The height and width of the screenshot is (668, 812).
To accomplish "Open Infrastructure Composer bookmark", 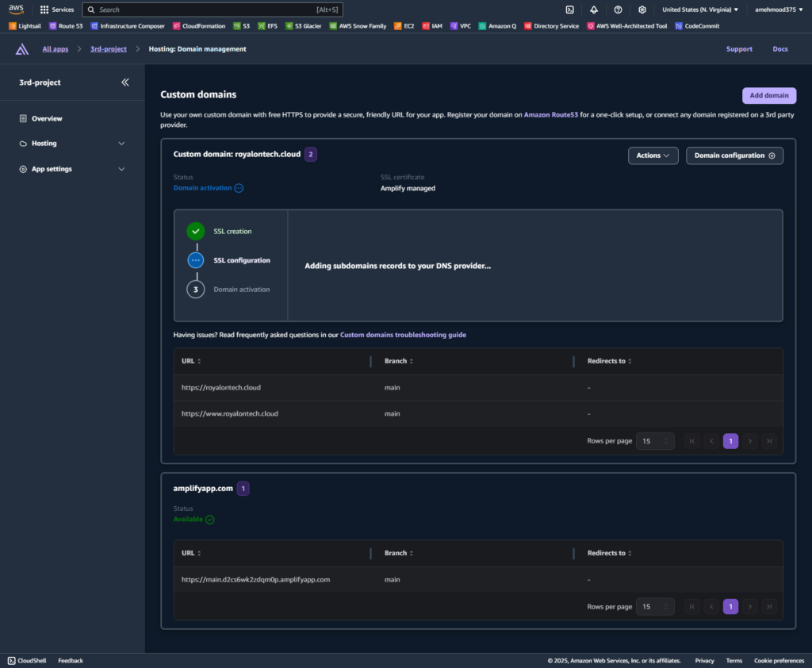I will (x=128, y=26).
